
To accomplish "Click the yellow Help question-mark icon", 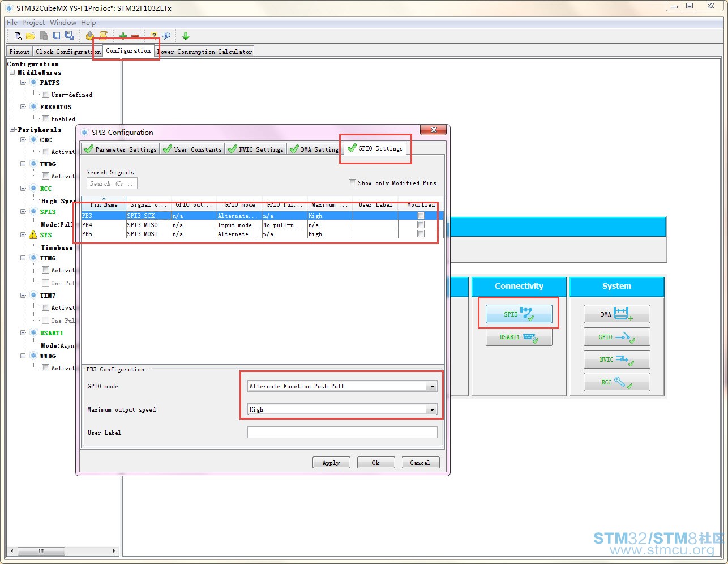I will [154, 36].
